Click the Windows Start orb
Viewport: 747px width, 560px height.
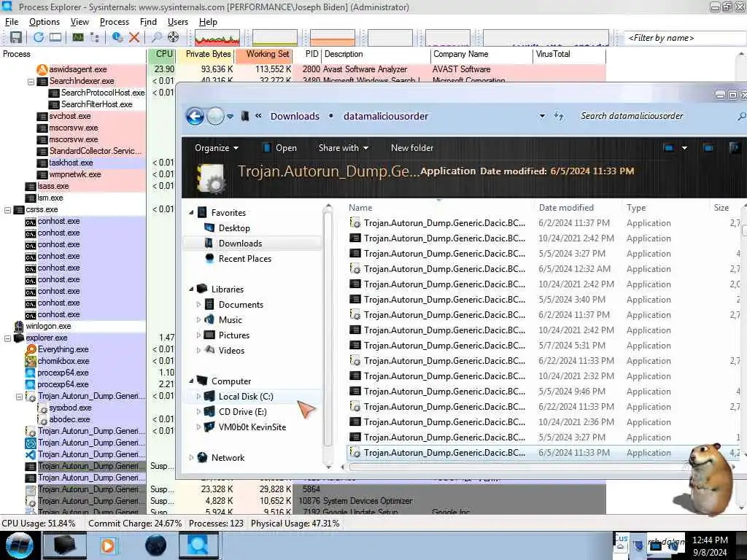tap(18, 545)
